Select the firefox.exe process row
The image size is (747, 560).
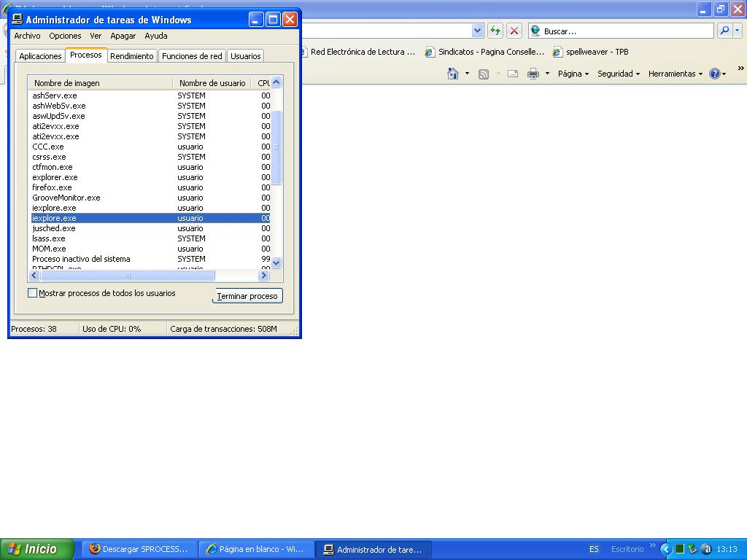(53, 187)
